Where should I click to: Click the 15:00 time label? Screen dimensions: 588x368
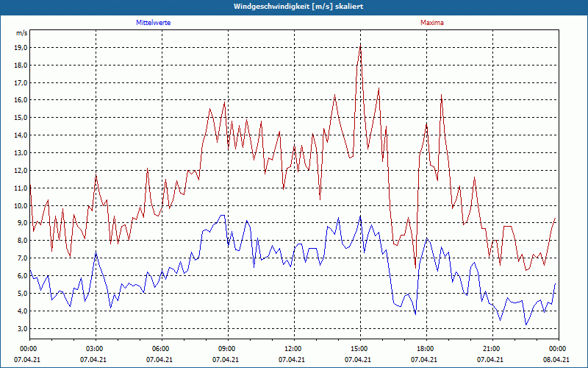[x=360, y=349]
